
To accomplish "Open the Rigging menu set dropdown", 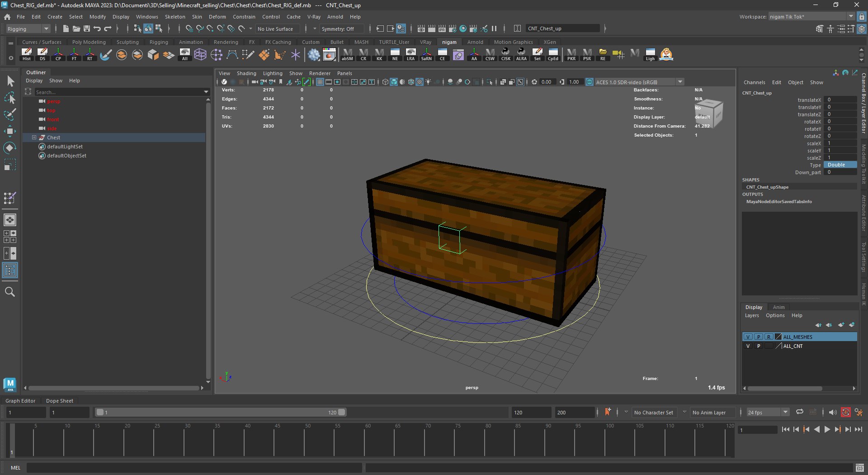I will pos(28,28).
